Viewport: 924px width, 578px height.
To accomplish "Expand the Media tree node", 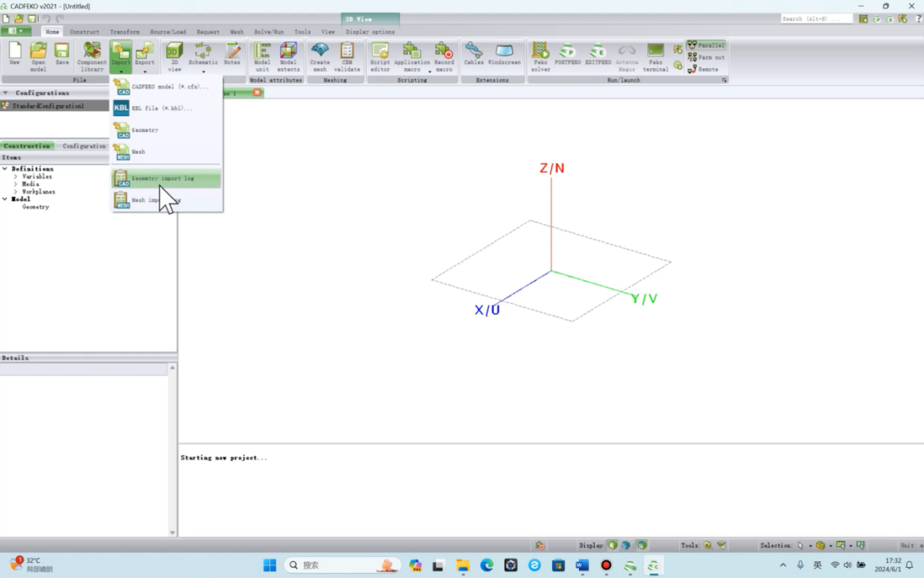I will pyautogui.click(x=16, y=185).
